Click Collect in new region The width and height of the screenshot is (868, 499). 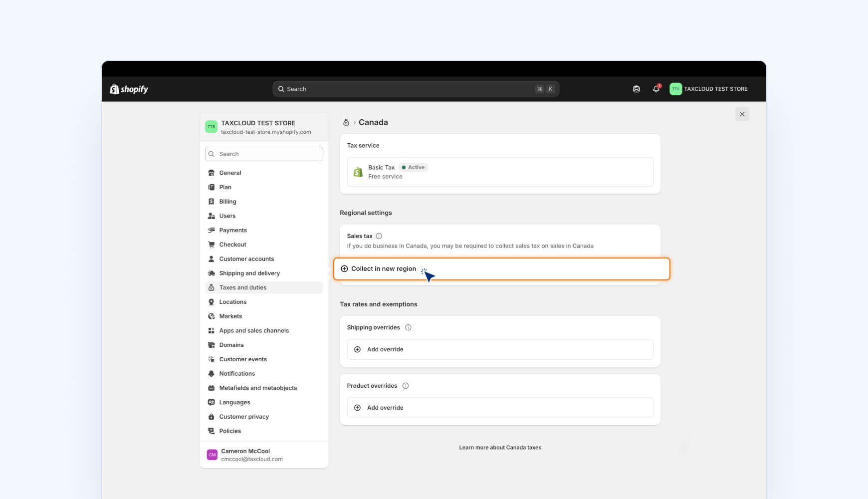(x=383, y=269)
